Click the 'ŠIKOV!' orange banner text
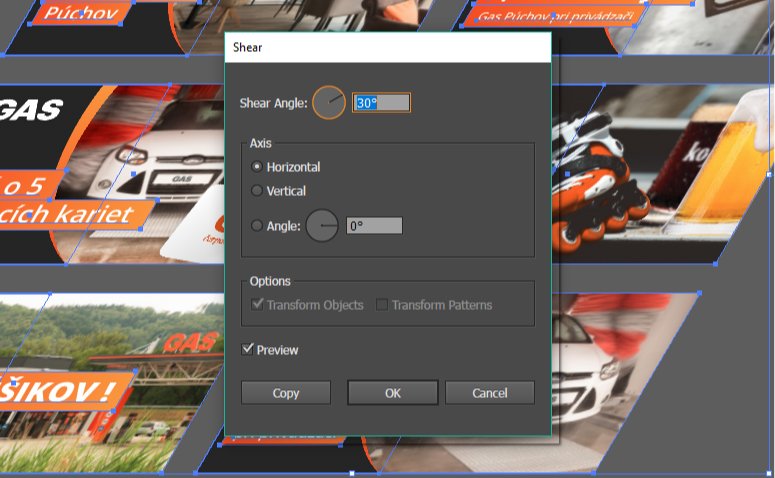 point(58,391)
